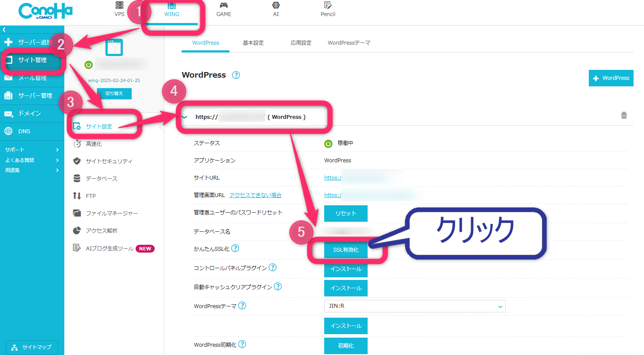Screen dimensions: 644x355
Task: Open サーバー管理 in the sidebar
Action: point(32,95)
